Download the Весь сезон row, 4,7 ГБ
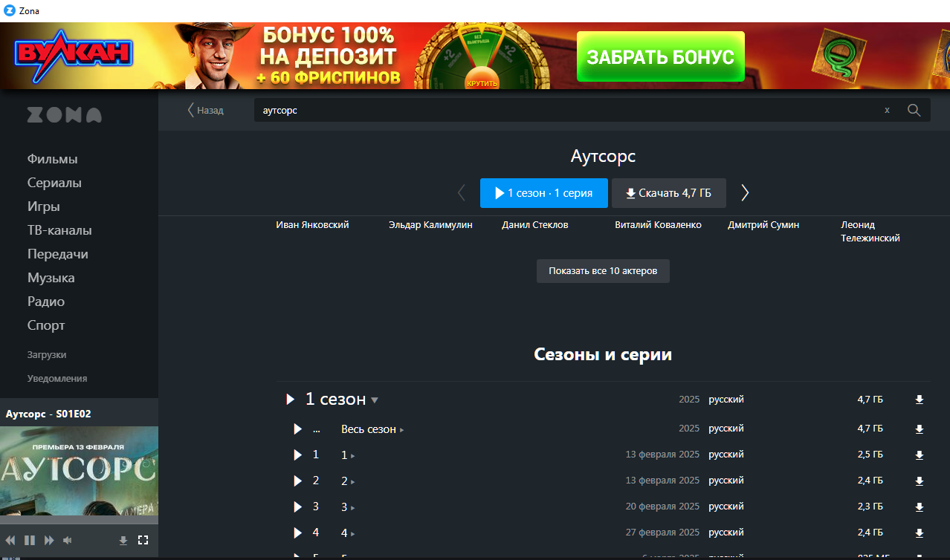This screenshot has height=560, width=950. click(x=919, y=429)
